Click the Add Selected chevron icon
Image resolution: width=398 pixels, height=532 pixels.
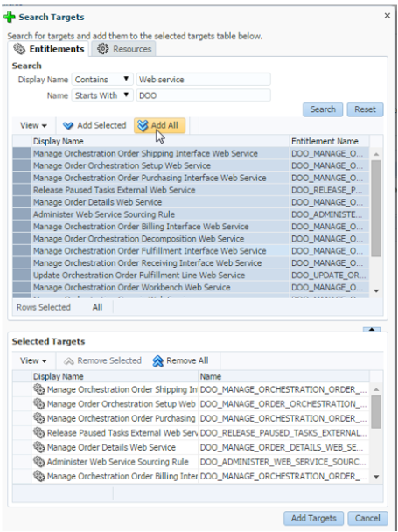68,125
